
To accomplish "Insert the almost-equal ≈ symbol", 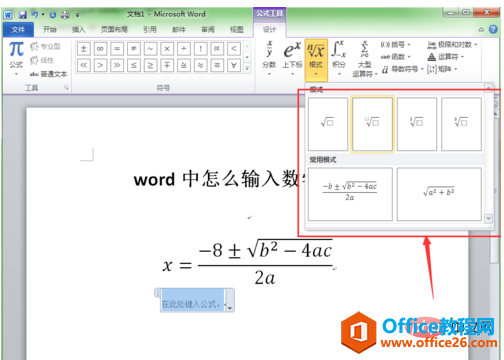I will tap(200, 65).
